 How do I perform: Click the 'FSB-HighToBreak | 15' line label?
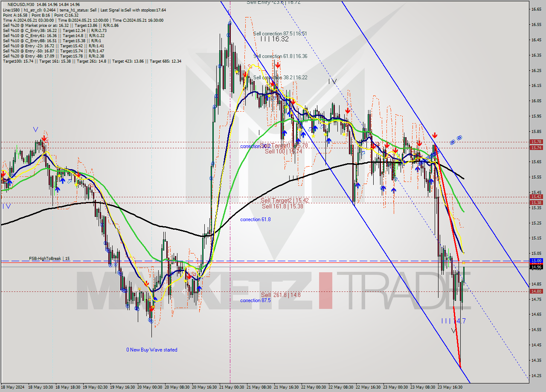click(x=49, y=259)
